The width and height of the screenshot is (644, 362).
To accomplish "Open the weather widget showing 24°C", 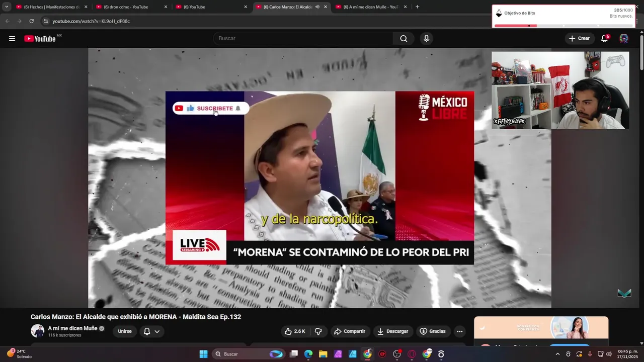I will pyautogui.click(x=19, y=354).
